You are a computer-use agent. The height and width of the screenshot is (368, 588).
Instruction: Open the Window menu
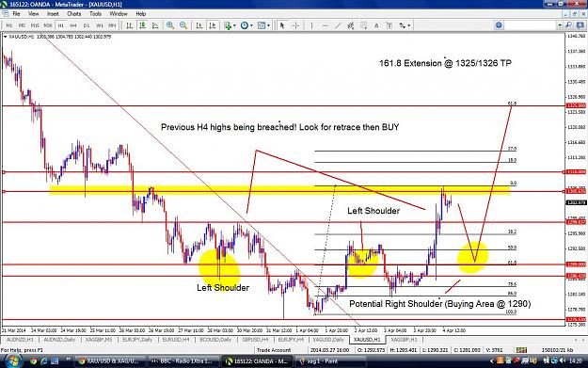(x=119, y=14)
